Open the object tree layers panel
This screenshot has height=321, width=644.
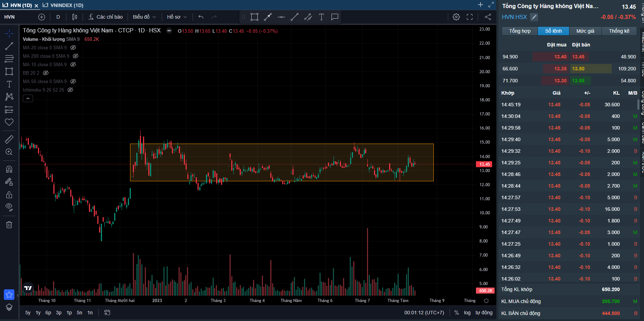(x=9, y=307)
